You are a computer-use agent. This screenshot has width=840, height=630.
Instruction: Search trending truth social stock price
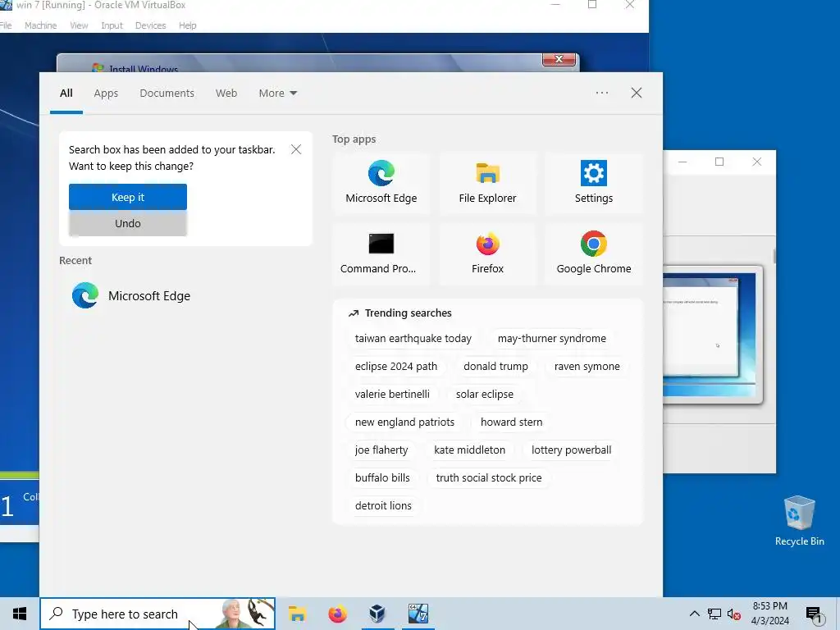tap(489, 478)
